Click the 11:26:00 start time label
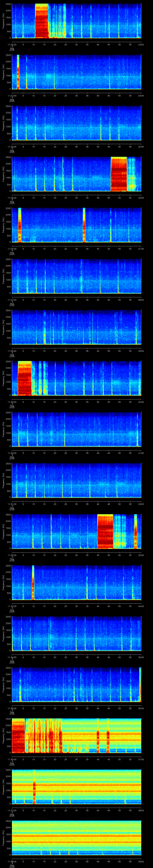 (x=12, y=249)
